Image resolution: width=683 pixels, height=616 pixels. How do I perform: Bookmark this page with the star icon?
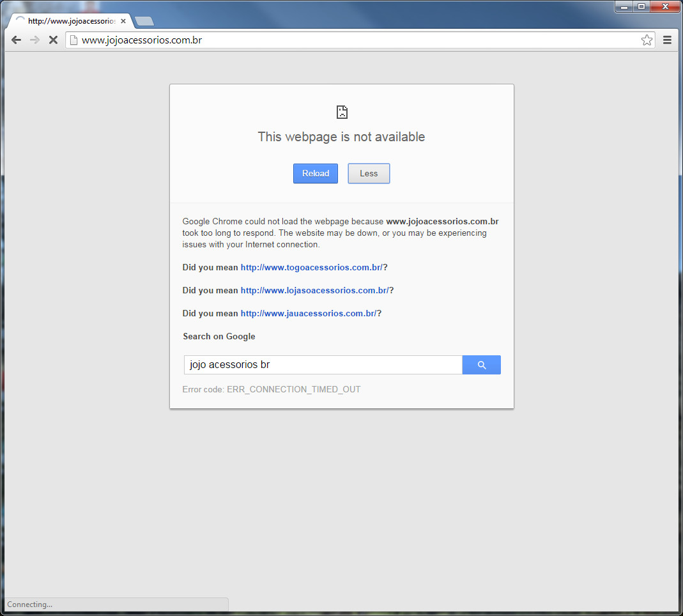[x=647, y=40]
